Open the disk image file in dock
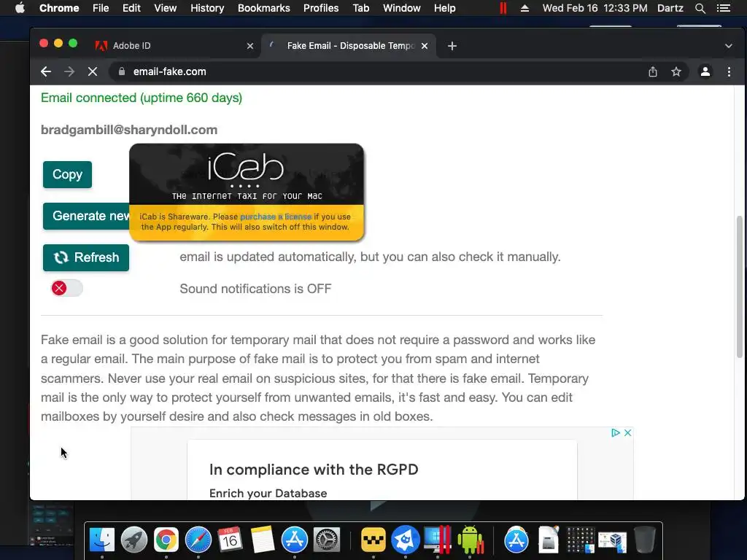The height and width of the screenshot is (560, 747). (x=549, y=540)
